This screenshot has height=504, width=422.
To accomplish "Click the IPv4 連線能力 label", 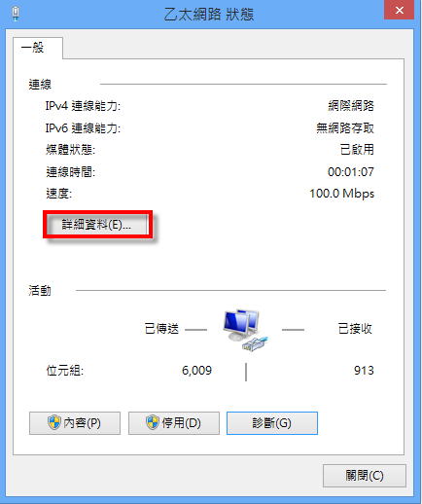I will pyautogui.click(x=83, y=106).
